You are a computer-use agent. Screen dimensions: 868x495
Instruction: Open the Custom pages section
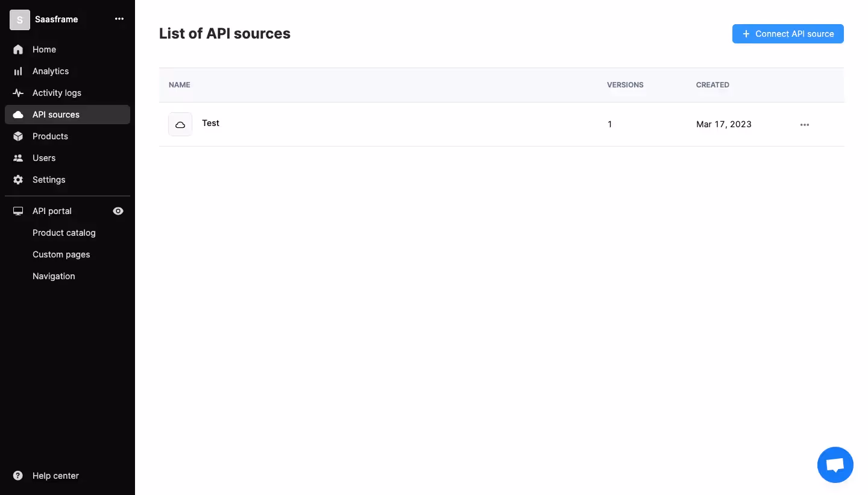[61, 254]
